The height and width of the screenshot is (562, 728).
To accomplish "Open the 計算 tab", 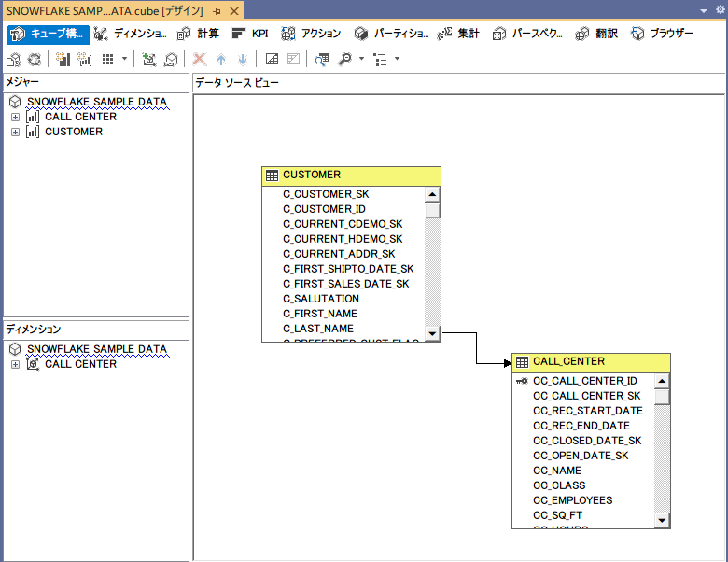I will coord(198,34).
